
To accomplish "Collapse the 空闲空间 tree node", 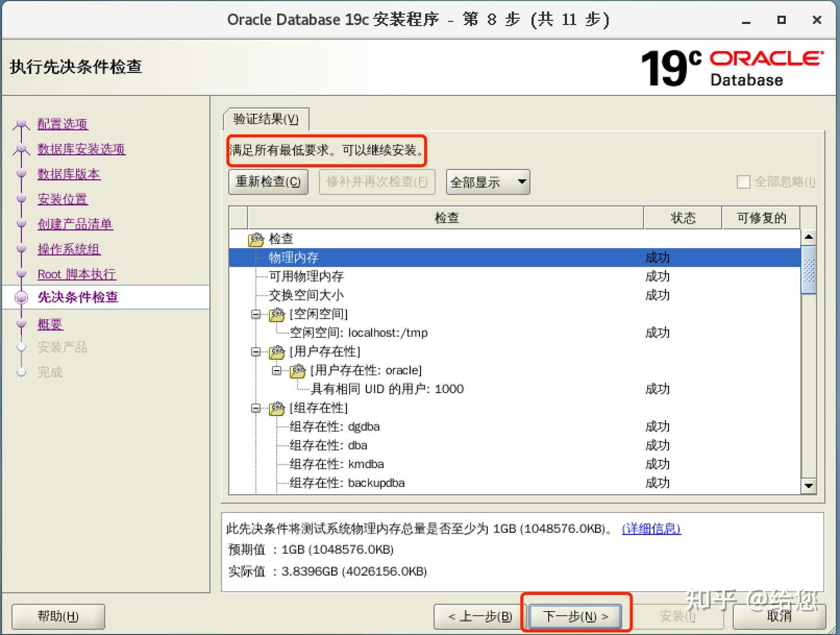I will tap(257, 314).
